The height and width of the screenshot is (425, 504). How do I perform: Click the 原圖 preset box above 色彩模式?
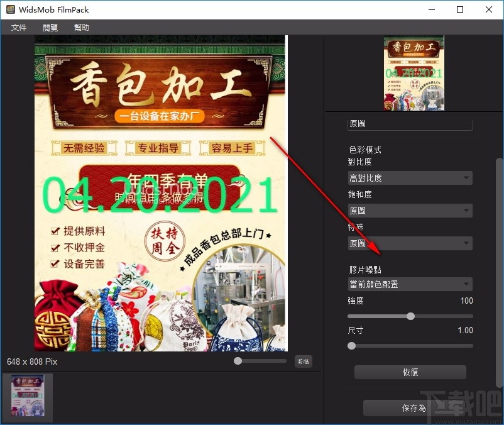coord(410,124)
